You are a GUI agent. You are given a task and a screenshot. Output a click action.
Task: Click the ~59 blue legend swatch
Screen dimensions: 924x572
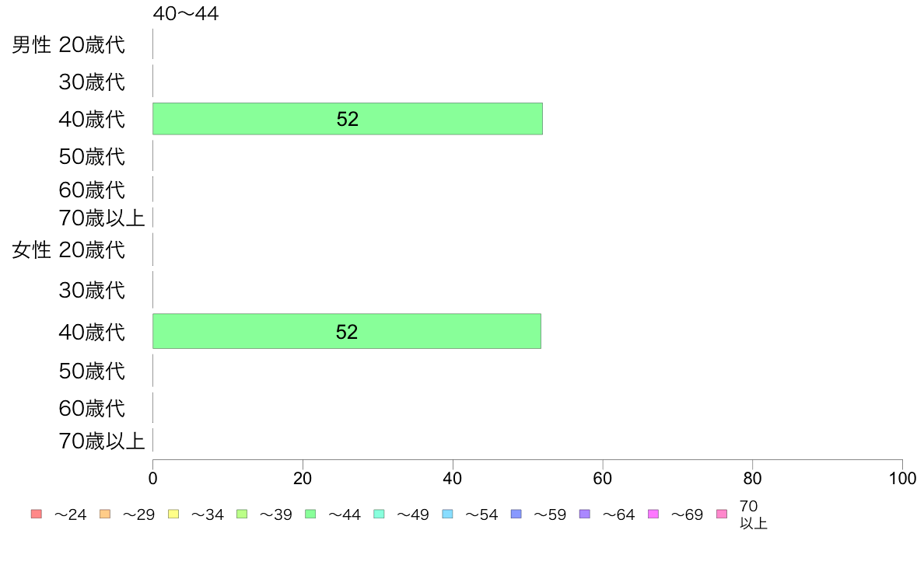click(x=516, y=514)
